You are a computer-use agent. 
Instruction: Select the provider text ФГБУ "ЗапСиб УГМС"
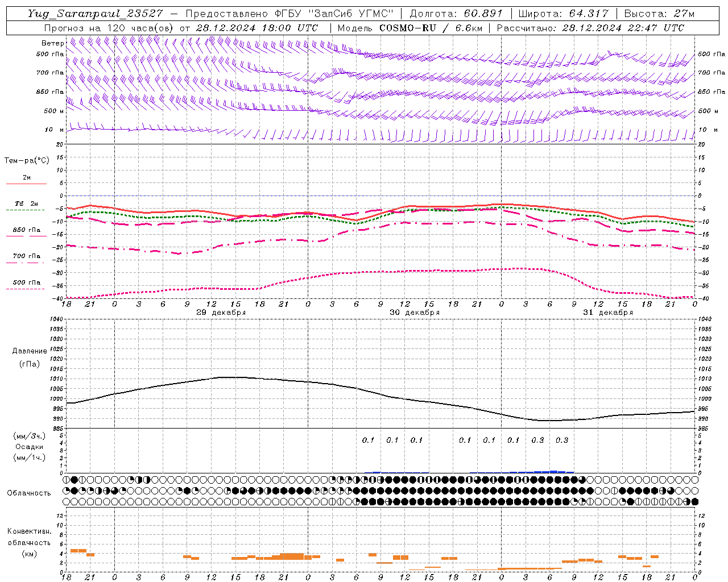(x=335, y=13)
